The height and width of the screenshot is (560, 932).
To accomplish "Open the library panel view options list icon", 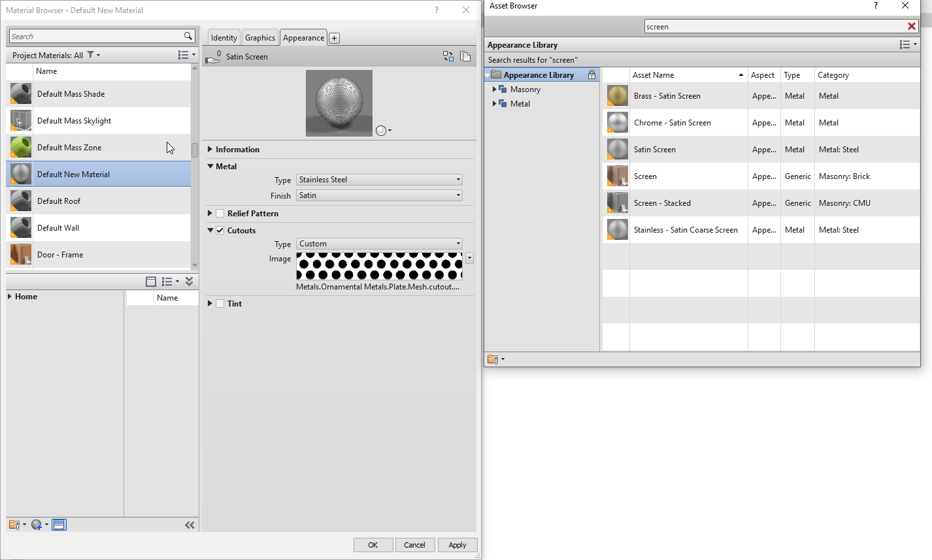I will pos(171,282).
